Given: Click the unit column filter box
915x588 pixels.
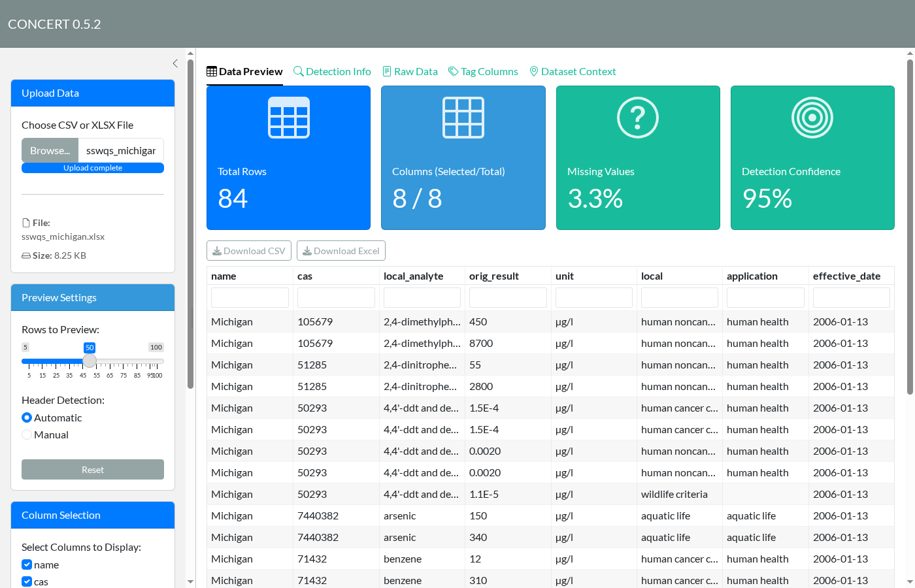Looking at the screenshot, I should [594, 298].
